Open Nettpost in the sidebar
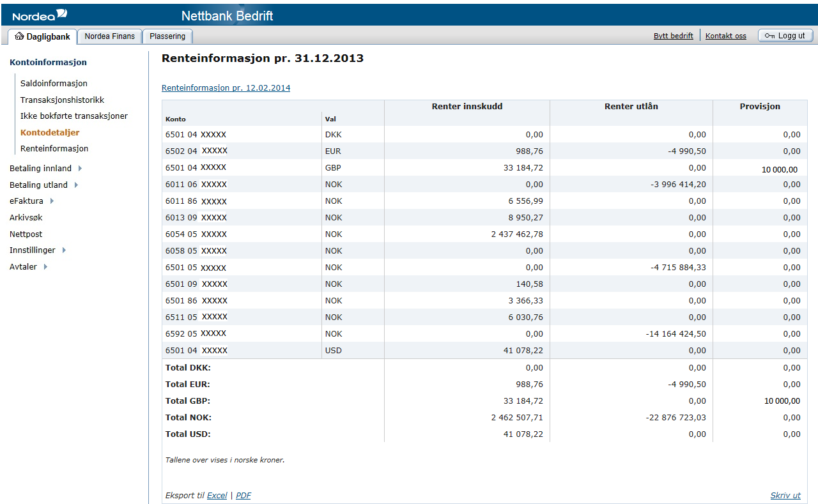Viewport: 818px width, 504px height. coord(26,234)
